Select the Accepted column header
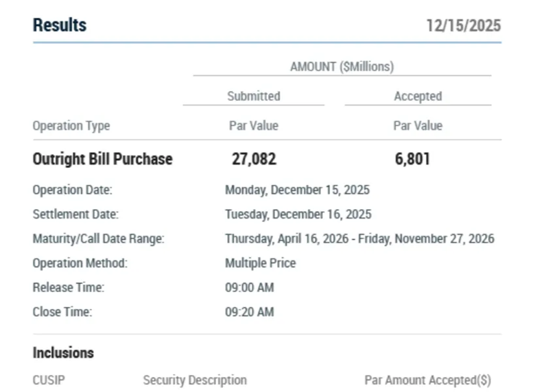This screenshot has width=535, height=392. (417, 96)
